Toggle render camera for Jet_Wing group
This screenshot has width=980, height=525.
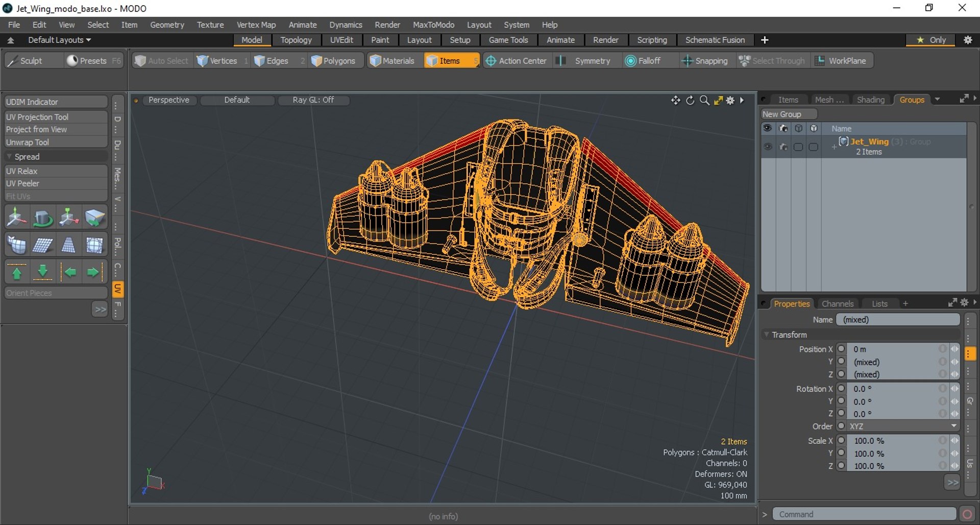pos(783,147)
